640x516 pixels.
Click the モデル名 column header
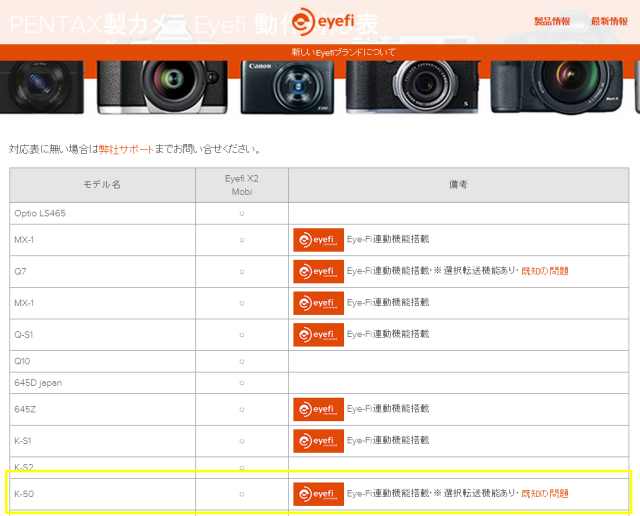pyautogui.click(x=102, y=185)
